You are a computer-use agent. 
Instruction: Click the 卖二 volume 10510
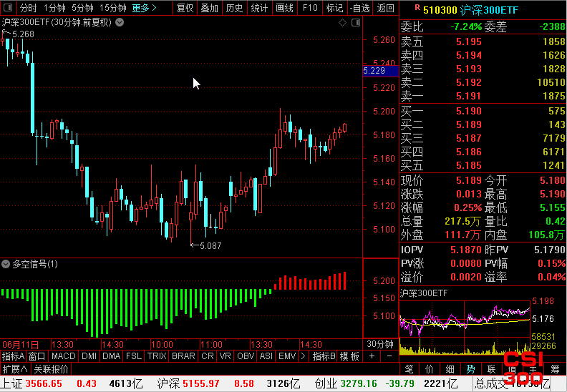pyautogui.click(x=551, y=82)
